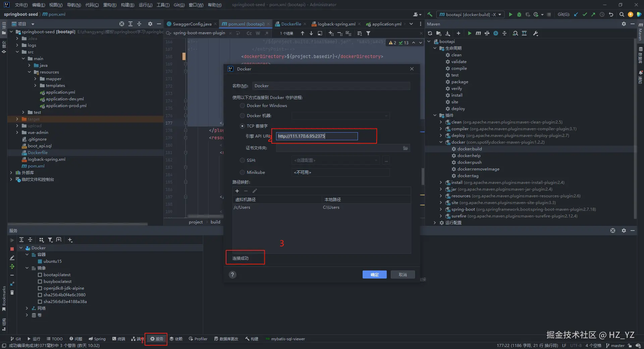Toggle Maven skip tests mode
644x349 pixels.
coord(496,33)
